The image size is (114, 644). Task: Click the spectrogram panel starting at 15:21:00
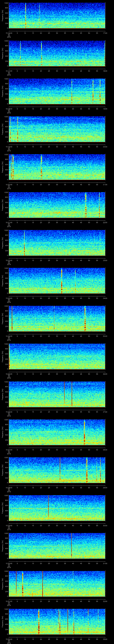[x=57, y=205]
